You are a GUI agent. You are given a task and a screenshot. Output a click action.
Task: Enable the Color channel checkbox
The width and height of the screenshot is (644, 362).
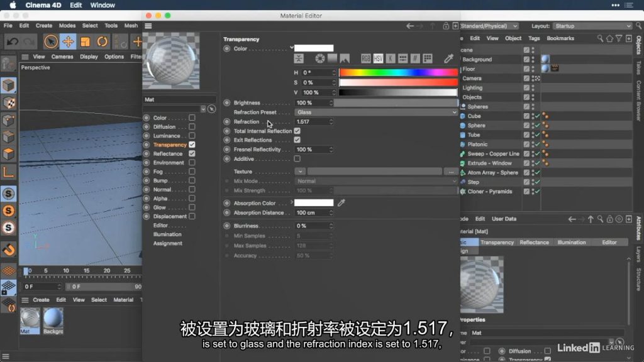pyautogui.click(x=192, y=118)
